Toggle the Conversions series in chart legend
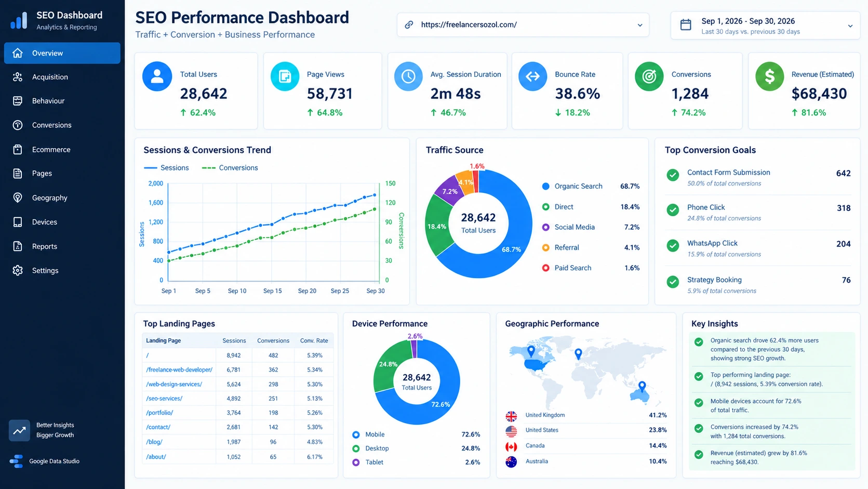The image size is (868, 489). point(230,168)
